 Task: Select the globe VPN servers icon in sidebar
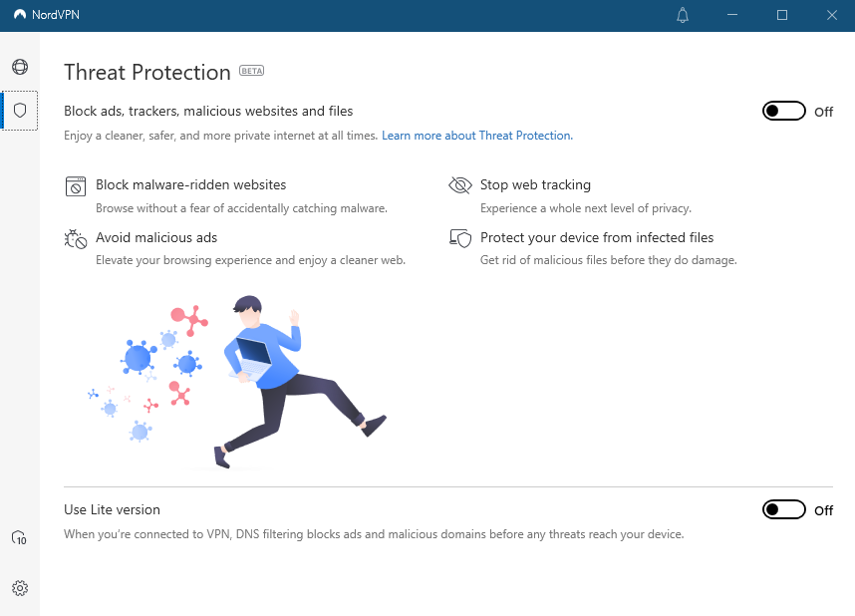(x=19, y=64)
